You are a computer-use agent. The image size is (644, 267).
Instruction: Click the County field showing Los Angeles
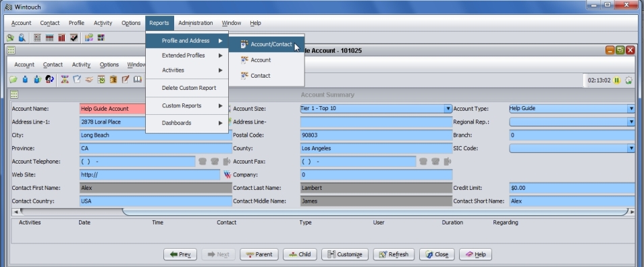376,148
